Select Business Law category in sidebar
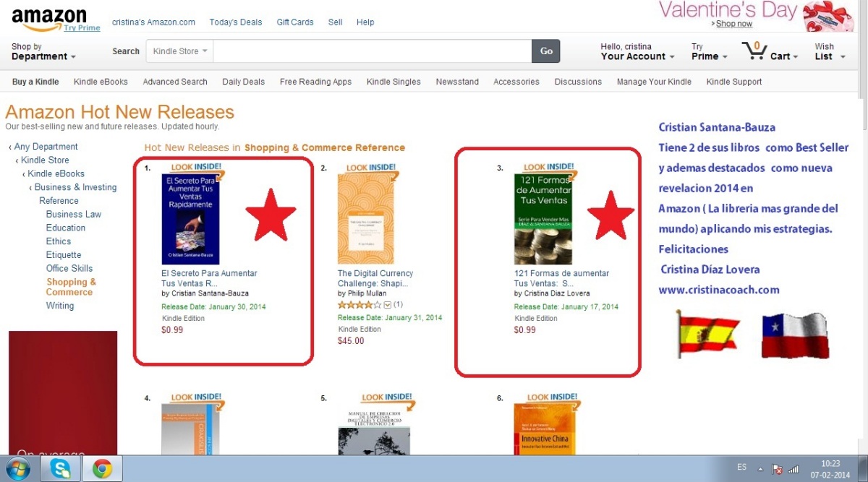The height and width of the screenshot is (482, 868). 74,214
